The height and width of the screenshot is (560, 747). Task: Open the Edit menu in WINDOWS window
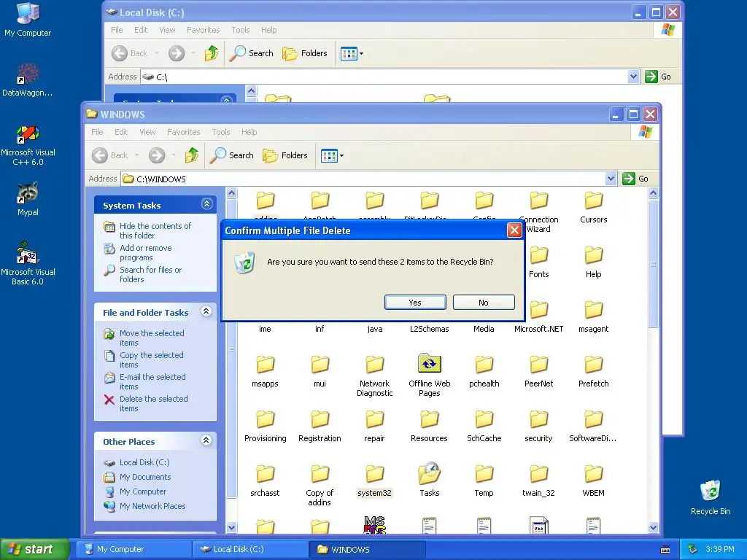tap(121, 132)
